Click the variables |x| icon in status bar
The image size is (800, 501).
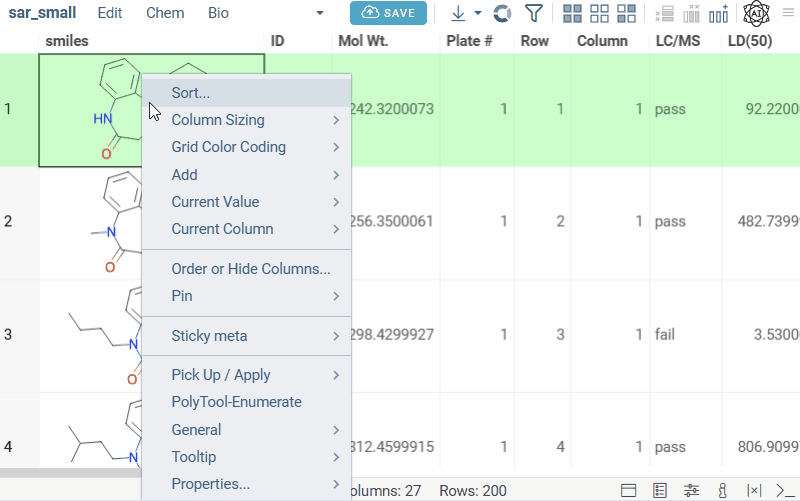754,490
